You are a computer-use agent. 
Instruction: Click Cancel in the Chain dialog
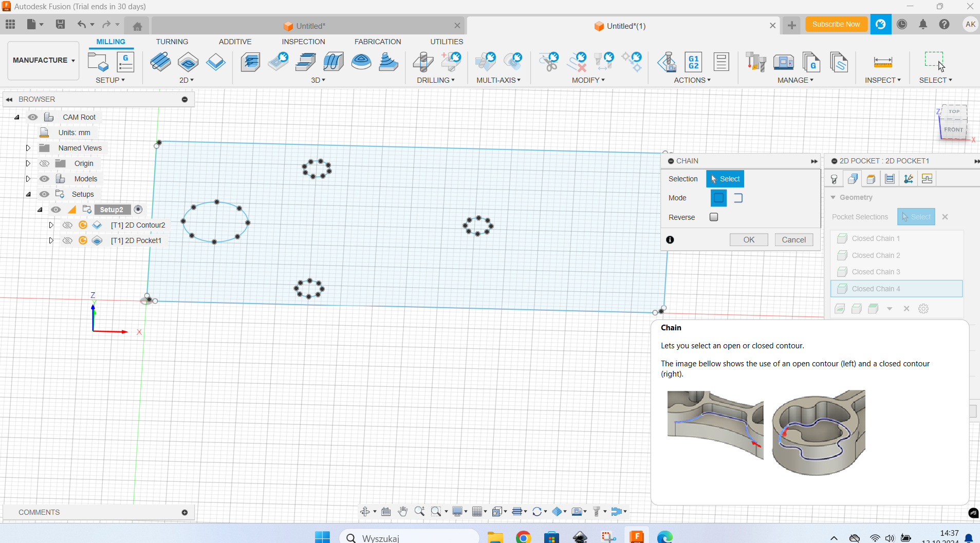tap(794, 240)
